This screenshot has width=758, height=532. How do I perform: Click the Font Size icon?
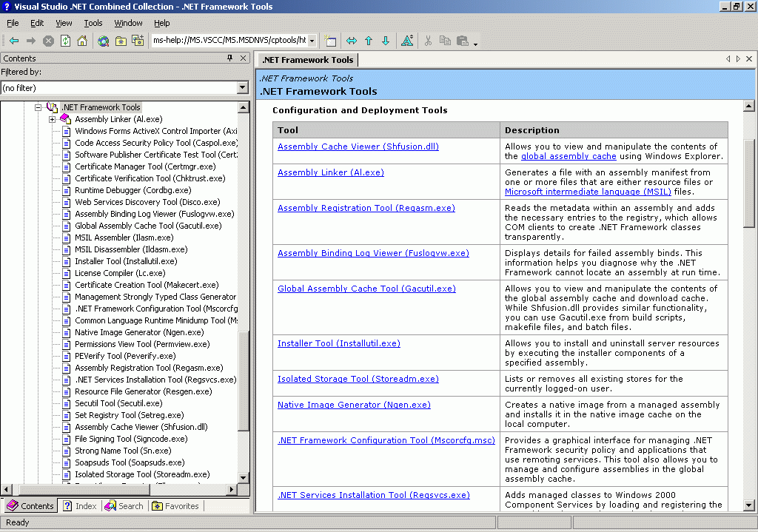[407, 41]
